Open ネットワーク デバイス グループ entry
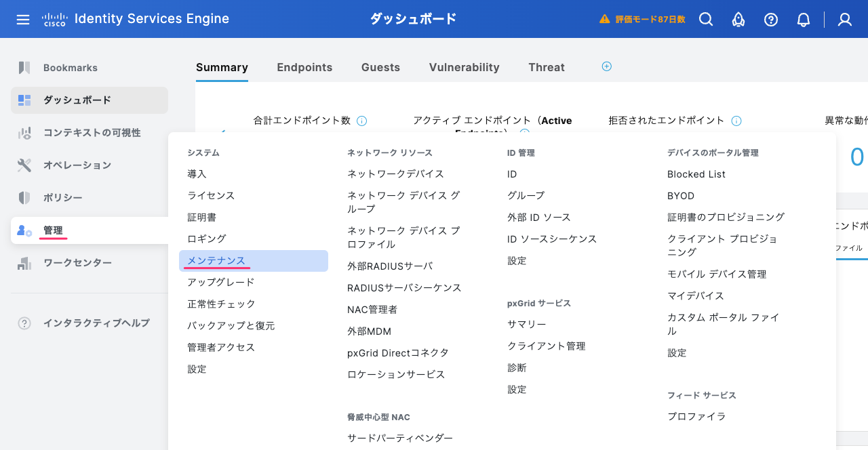 pyautogui.click(x=404, y=202)
